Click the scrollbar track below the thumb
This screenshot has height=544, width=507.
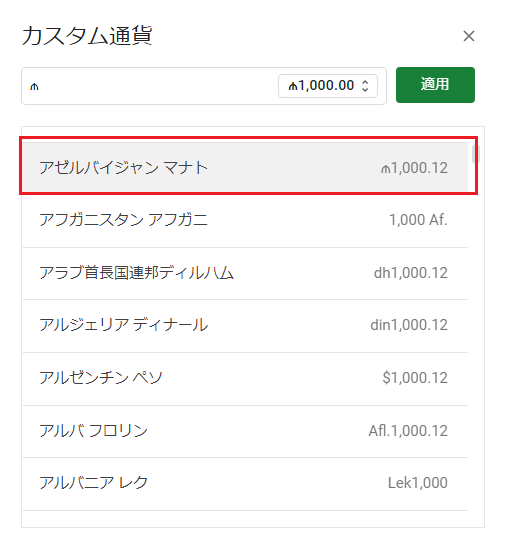click(x=475, y=343)
